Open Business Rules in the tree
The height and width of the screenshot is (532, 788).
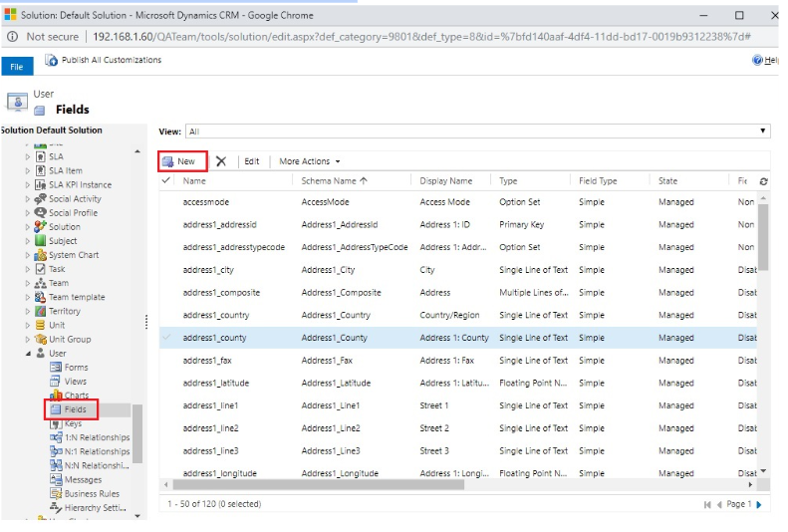tap(92, 493)
